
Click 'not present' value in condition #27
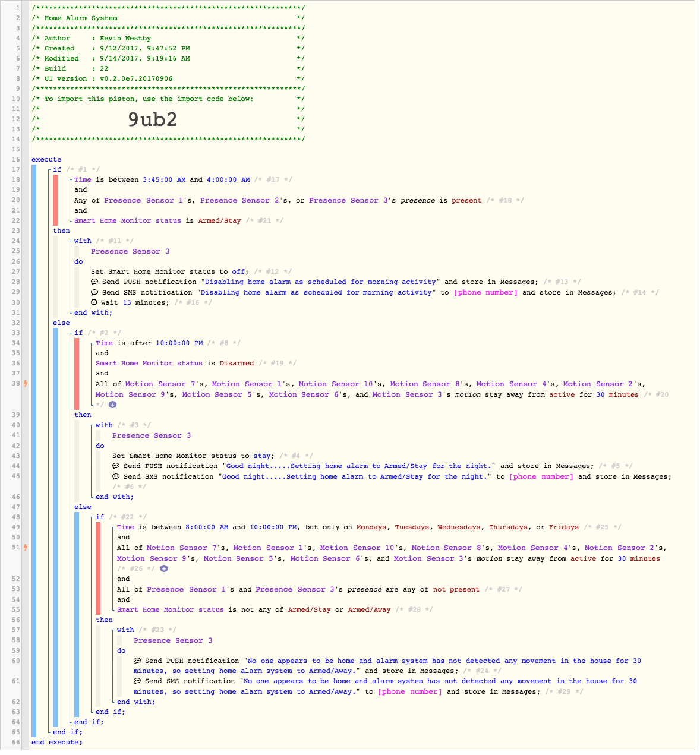click(456, 589)
